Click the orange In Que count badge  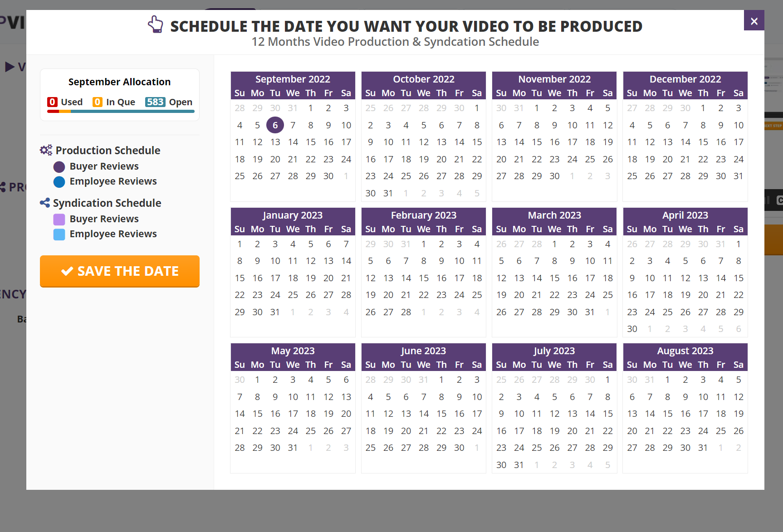click(97, 102)
